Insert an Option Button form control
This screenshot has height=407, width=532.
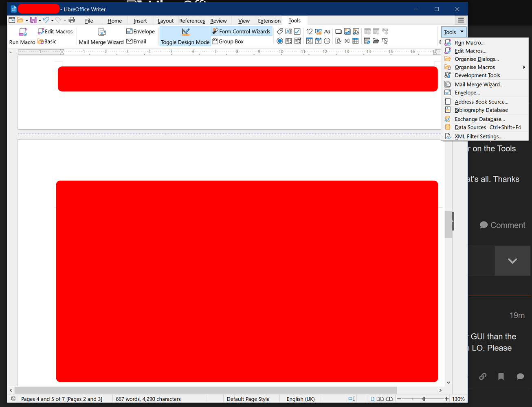pos(280,41)
